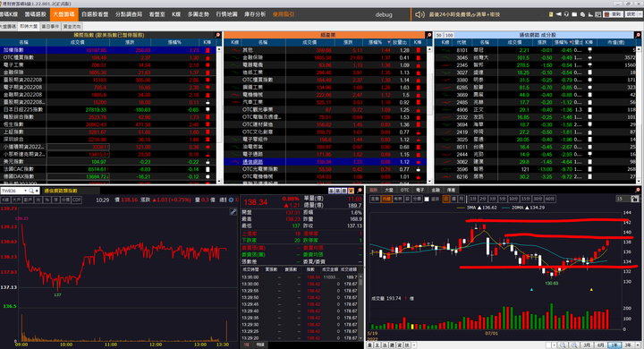
Task: Click search icon of bottom-left intraday panel
Action: [360, 191]
